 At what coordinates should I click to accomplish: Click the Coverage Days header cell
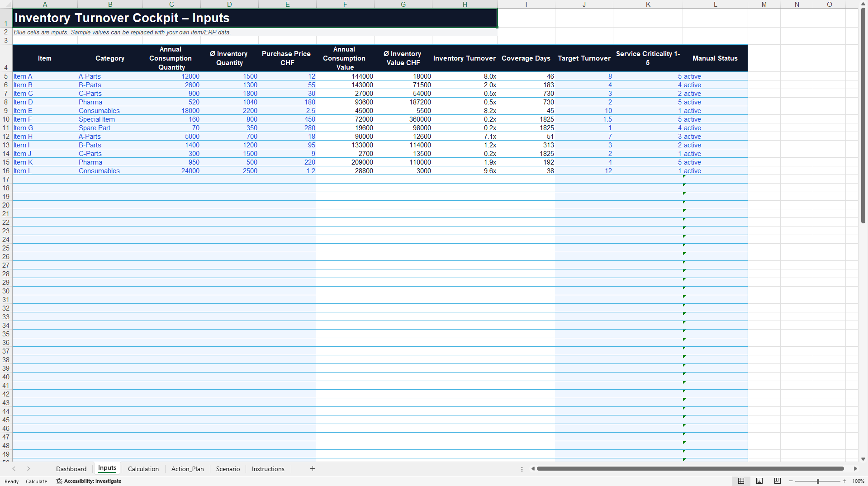pyautogui.click(x=526, y=58)
